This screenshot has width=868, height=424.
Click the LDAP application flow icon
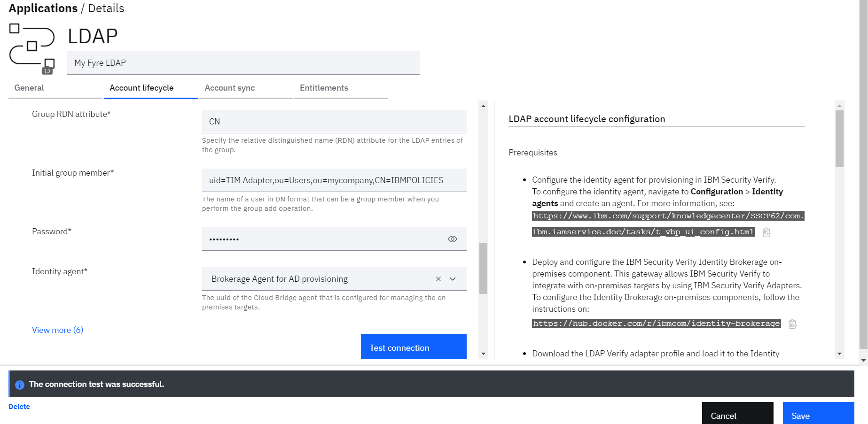32,46
